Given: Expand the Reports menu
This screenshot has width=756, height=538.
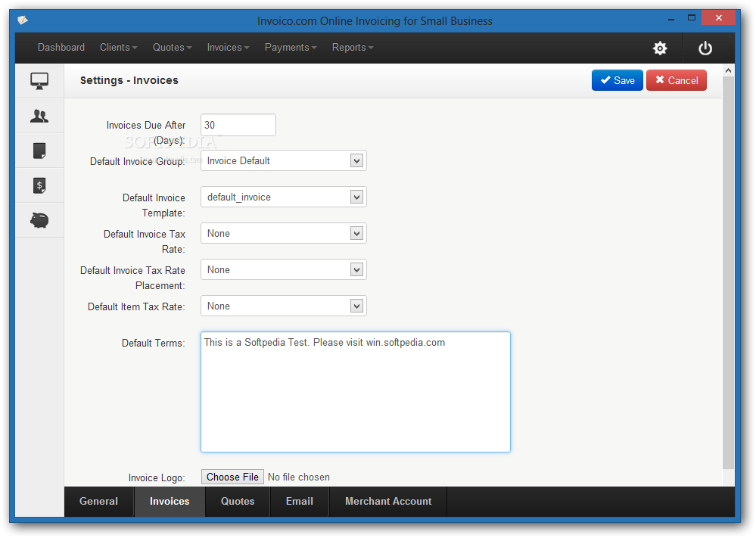Looking at the screenshot, I should point(353,47).
